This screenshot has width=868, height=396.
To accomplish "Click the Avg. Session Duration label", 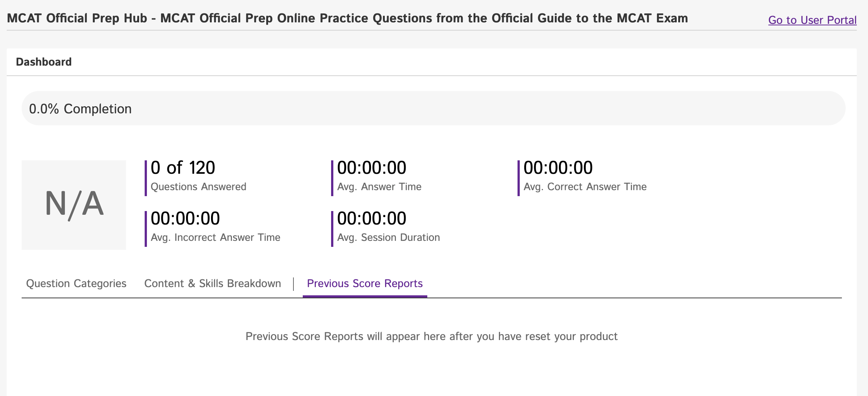I will 389,237.
